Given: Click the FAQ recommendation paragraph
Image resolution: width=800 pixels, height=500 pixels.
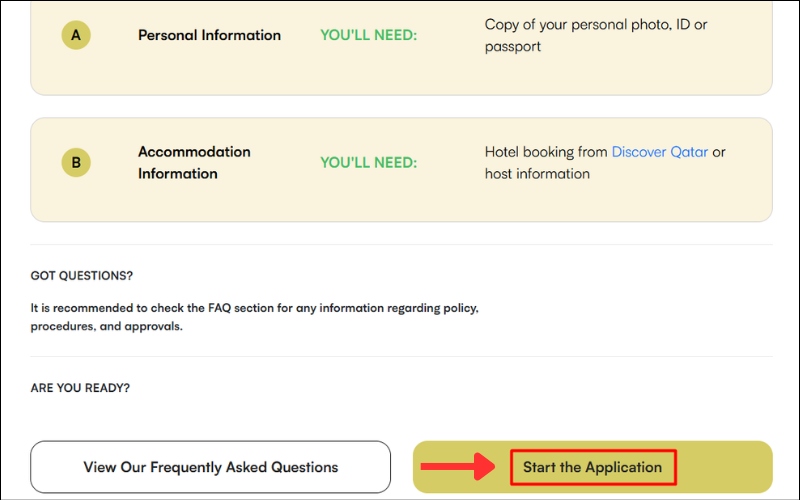Looking at the screenshot, I should [x=254, y=317].
